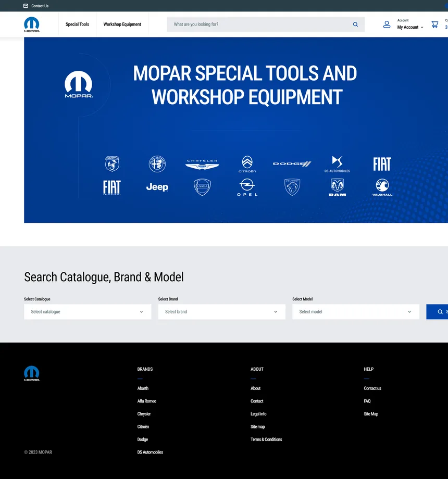This screenshot has height=479, width=448.
Task: Open the Chrysler footer link
Action: (144, 414)
